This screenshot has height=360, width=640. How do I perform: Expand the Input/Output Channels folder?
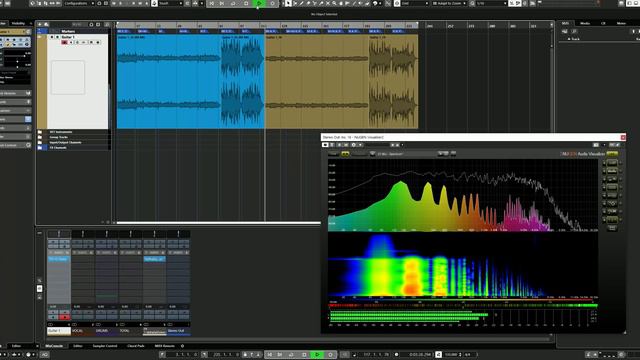tap(40, 142)
